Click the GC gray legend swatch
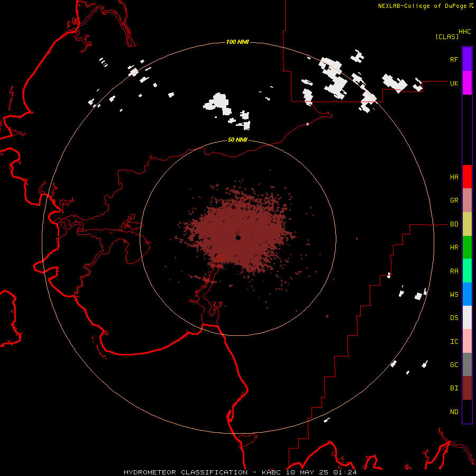 tap(467, 364)
